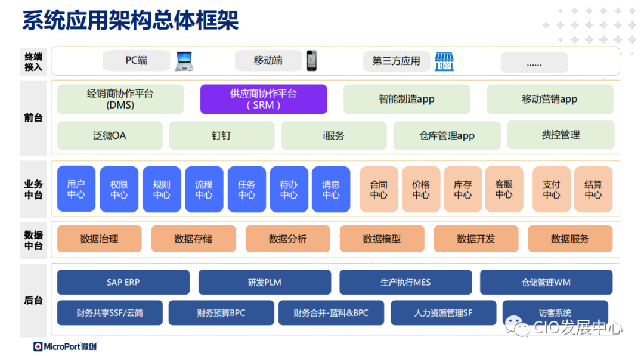The image size is (644, 356).
Task: Select the purple 供应商协作平台SRM box
Action: pyautogui.click(x=264, y=99)
